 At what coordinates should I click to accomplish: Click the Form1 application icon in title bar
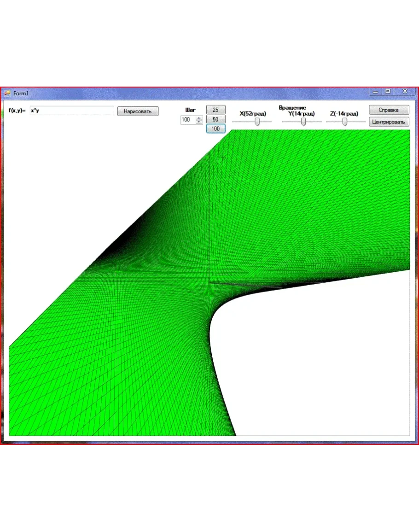(x=7, y=94)
